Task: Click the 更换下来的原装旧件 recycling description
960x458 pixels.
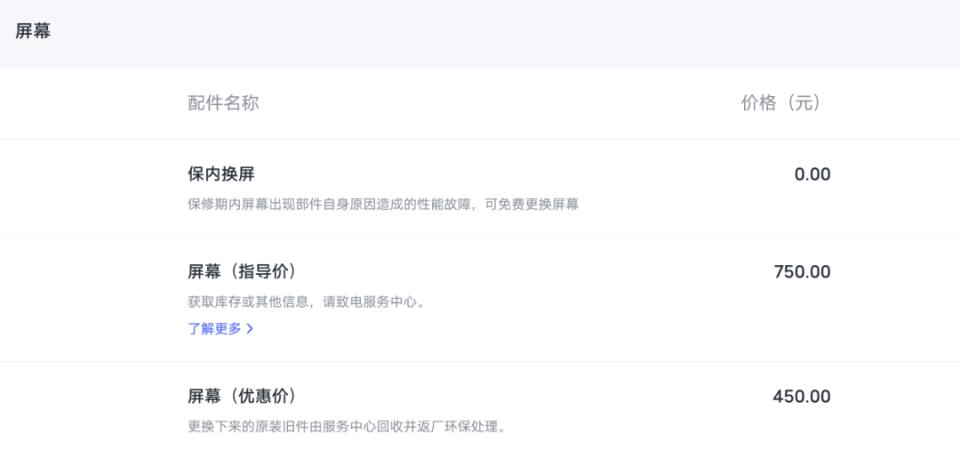Action: coord(347,426)
